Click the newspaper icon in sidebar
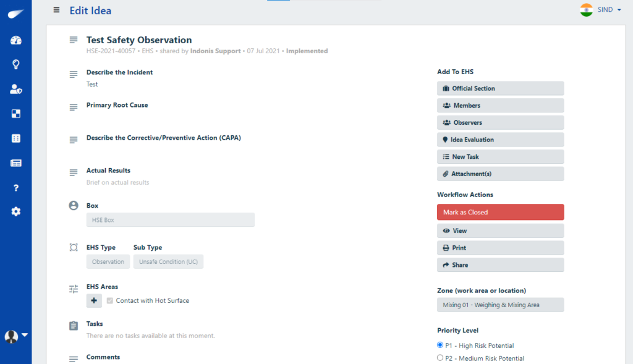This screenshot has height=364, width=633. [x=16, y=163]
